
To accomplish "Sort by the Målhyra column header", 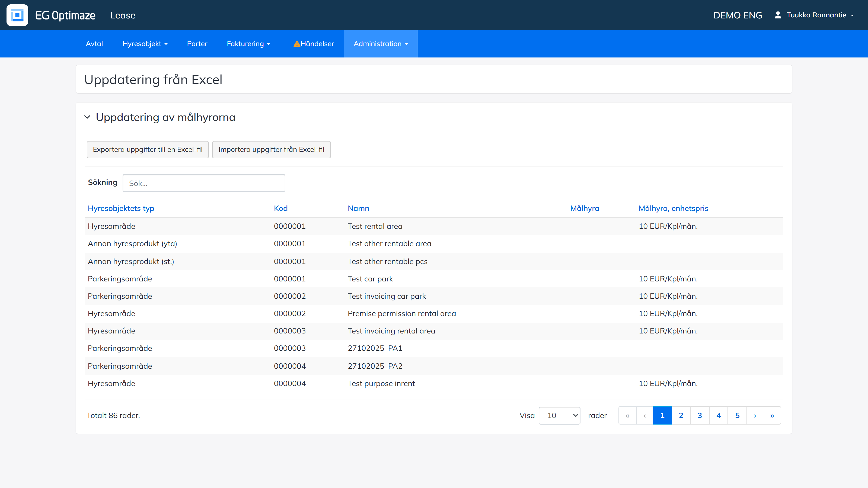I will (585, 208).
